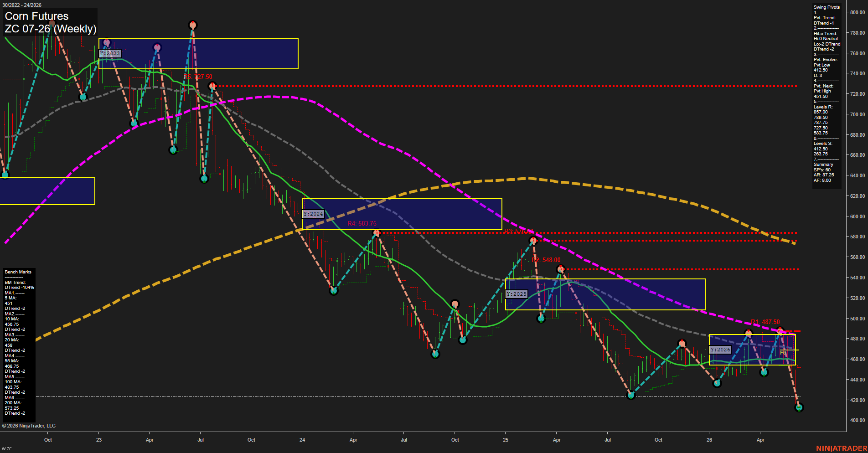This screenshot has width=868, height=453.
Task: Select the AR: 87.25 summary value
Action: click(x=824, y=175)
